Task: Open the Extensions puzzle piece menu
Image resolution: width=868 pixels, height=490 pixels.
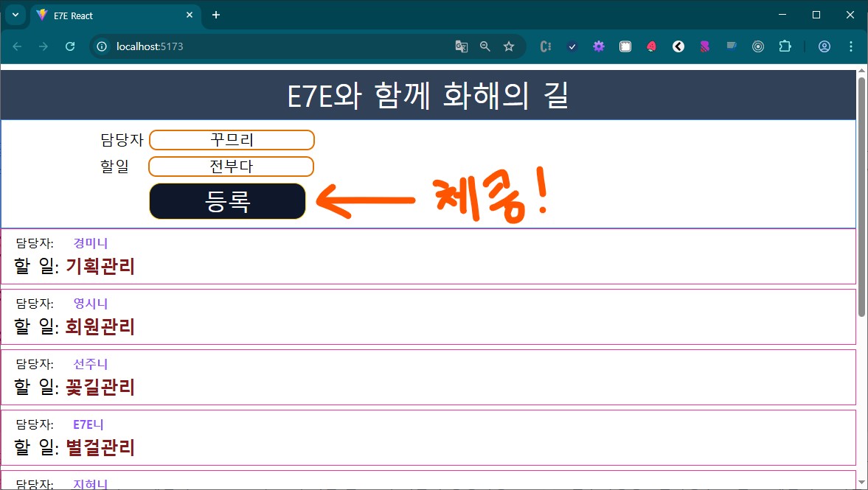Action: coord(785,46)
